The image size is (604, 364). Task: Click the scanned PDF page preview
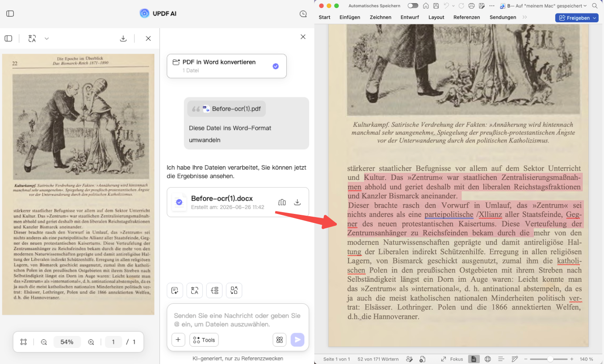[79, 184]
